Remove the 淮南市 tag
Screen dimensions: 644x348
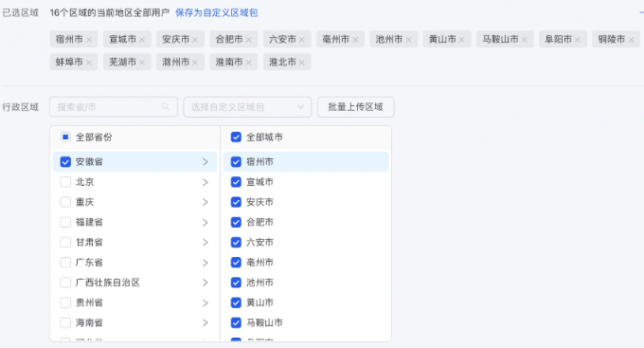pos(249,63)
